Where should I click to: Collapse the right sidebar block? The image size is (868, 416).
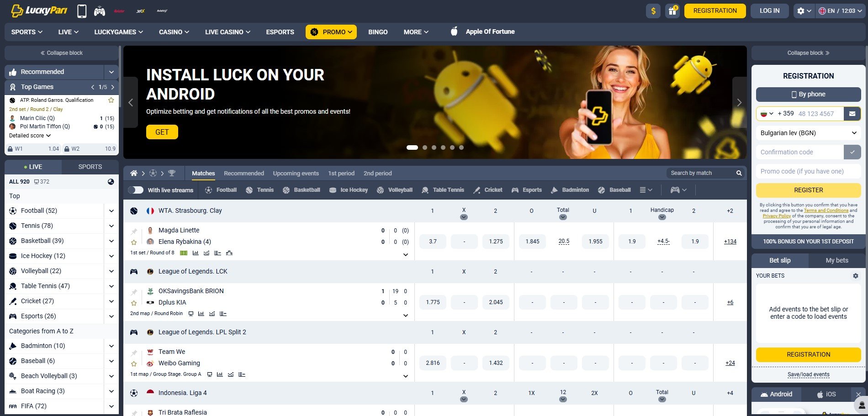pos(808,53)
